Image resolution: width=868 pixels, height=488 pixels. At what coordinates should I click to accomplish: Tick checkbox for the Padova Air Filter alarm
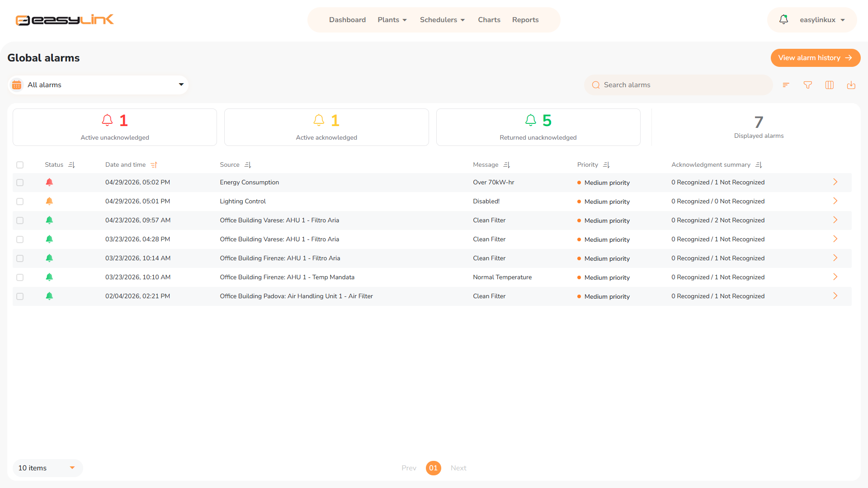(20, 296)
